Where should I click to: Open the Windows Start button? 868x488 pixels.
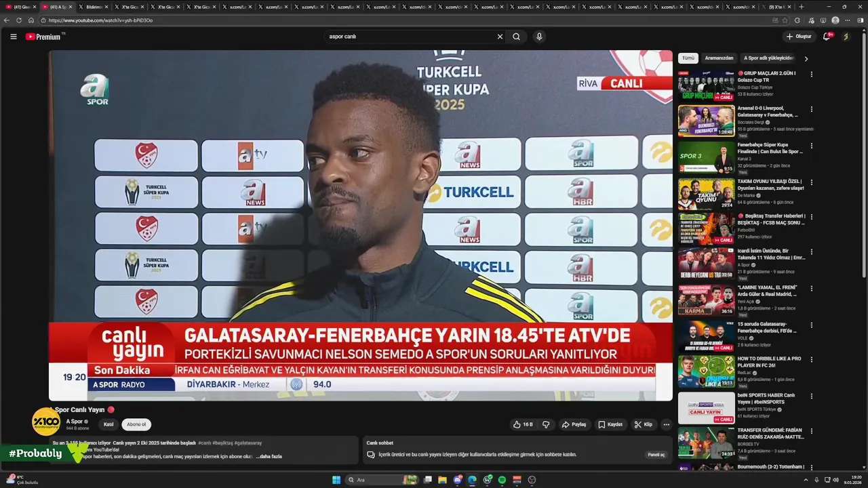pyautogui.click(x=336, y=480)
